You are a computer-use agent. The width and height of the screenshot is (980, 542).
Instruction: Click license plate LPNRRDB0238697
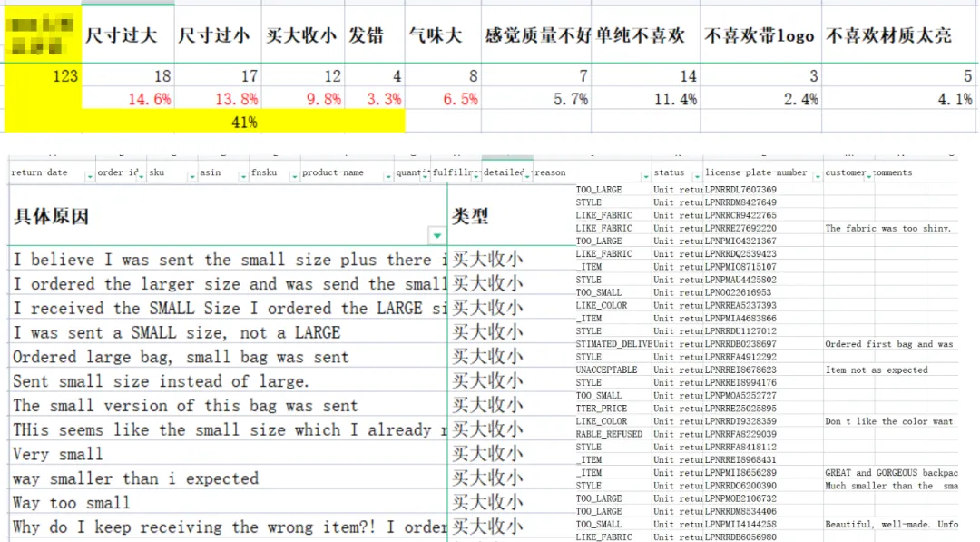coord(740,344)
